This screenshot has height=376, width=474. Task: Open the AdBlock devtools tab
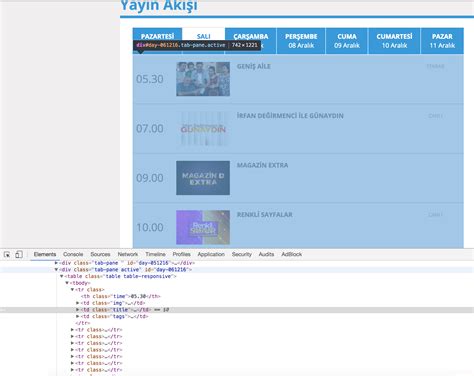pyautogui.click(x=292, y=254)
